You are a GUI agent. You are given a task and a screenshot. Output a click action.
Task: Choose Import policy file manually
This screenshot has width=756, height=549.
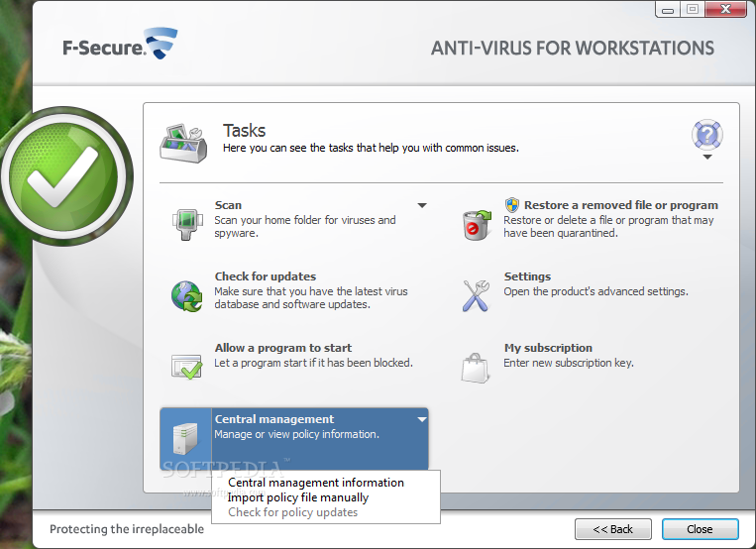click(298, 497)
